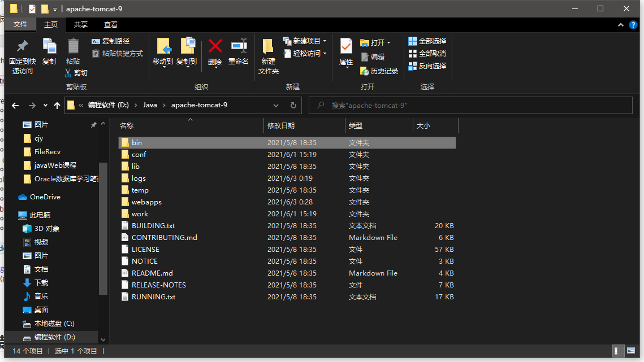This screenshot has height=362, width=644.
Task: Switch to large icons view in status bar
Action: 631,351
